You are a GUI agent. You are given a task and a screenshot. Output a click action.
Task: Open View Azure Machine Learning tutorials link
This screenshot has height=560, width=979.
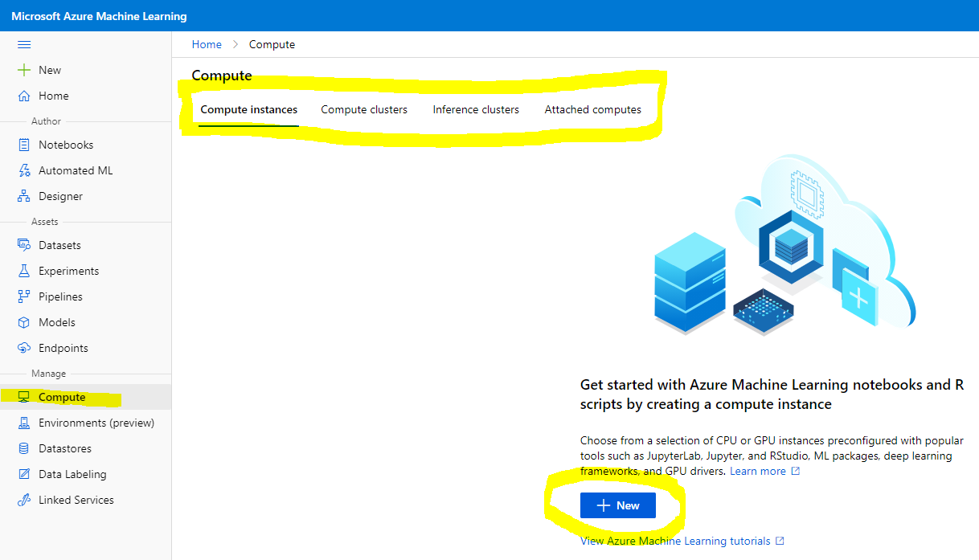(675, 541)
